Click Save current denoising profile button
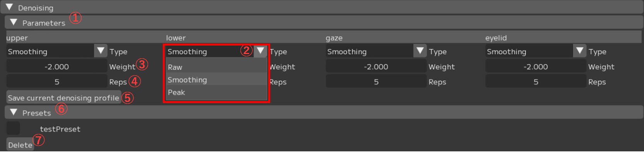 click(x=63, y=98)
